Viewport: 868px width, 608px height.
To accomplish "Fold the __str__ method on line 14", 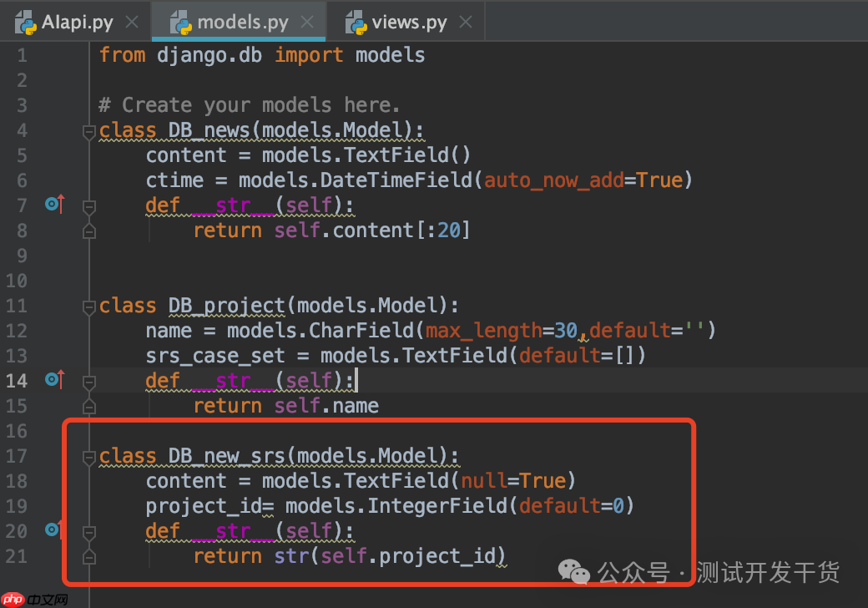I will tap(88, 382).
